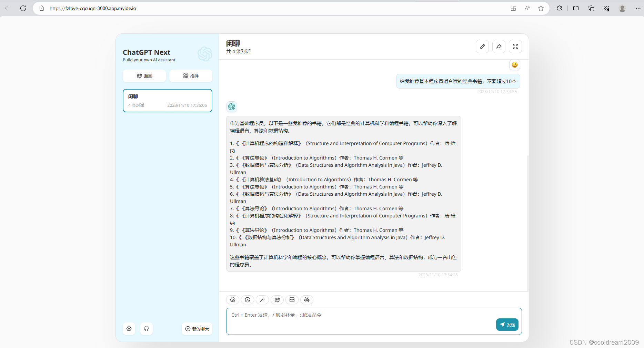Open browser Collections icon
Viewport: 644px width, 348px height.
(x=591, y=8)
